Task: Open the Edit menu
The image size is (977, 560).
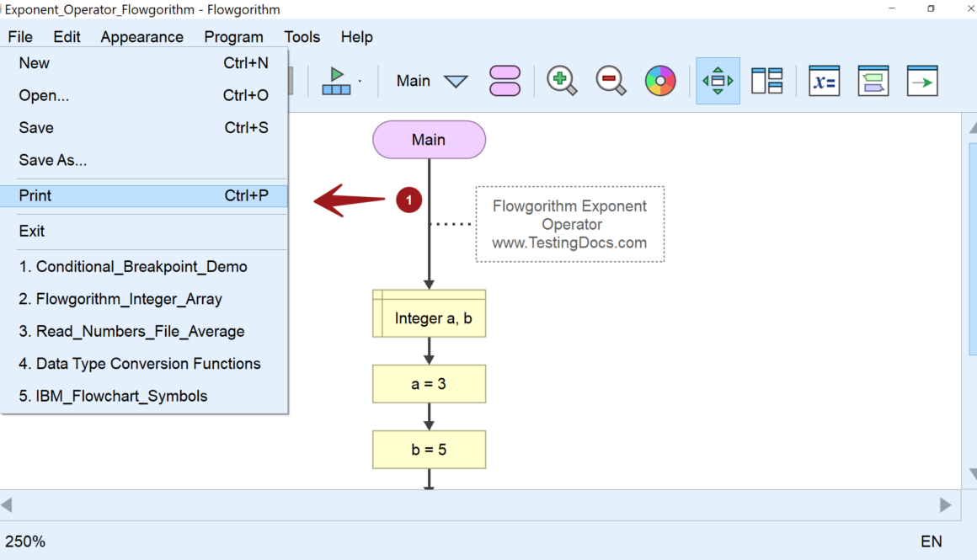Action: tap(67, 37)
